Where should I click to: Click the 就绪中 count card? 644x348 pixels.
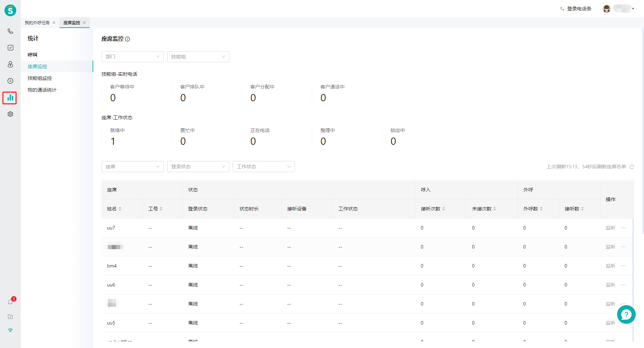(136, 137)
